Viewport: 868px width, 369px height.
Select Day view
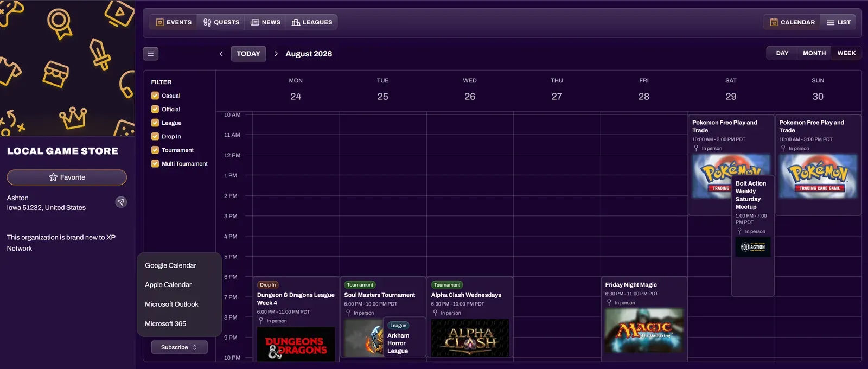(x=782, y=53)
